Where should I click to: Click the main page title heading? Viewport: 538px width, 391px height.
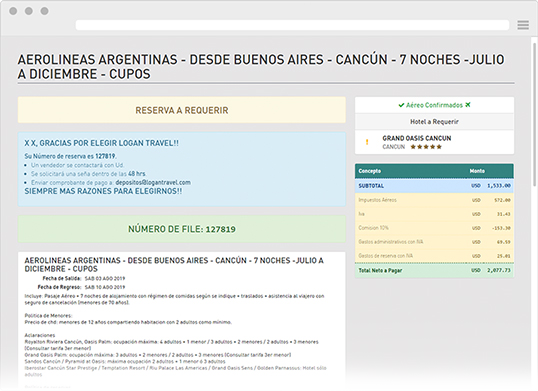click(261, 67)
